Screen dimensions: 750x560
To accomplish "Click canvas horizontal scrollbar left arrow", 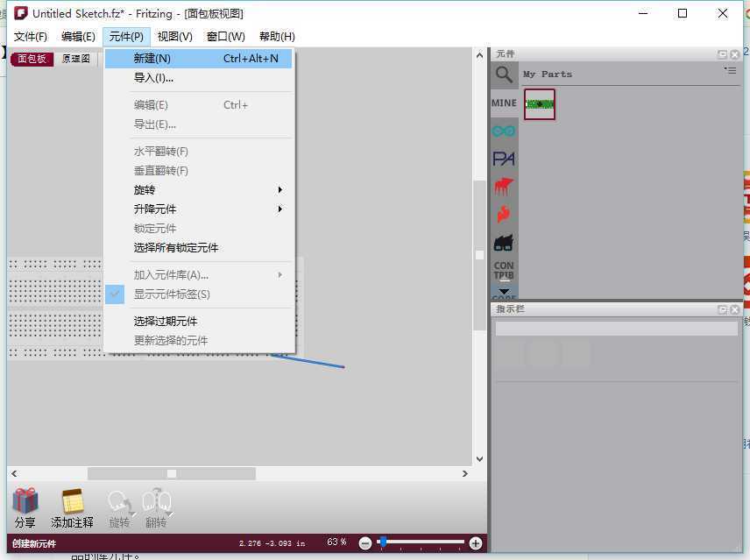I will [14, 474].
